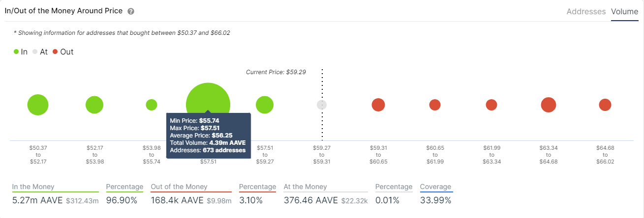Click the green bubble for $57.51 to $59.27
The image size is (644, 218).
265,105
